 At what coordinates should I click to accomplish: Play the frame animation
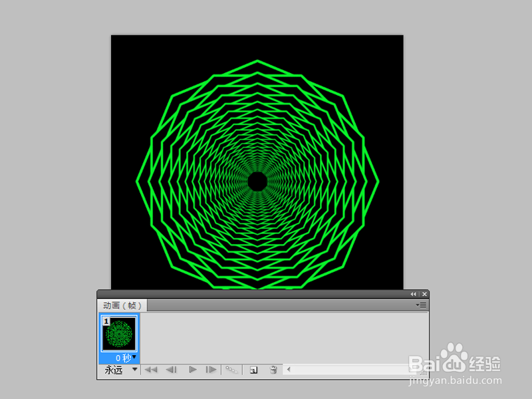(192, 370)
